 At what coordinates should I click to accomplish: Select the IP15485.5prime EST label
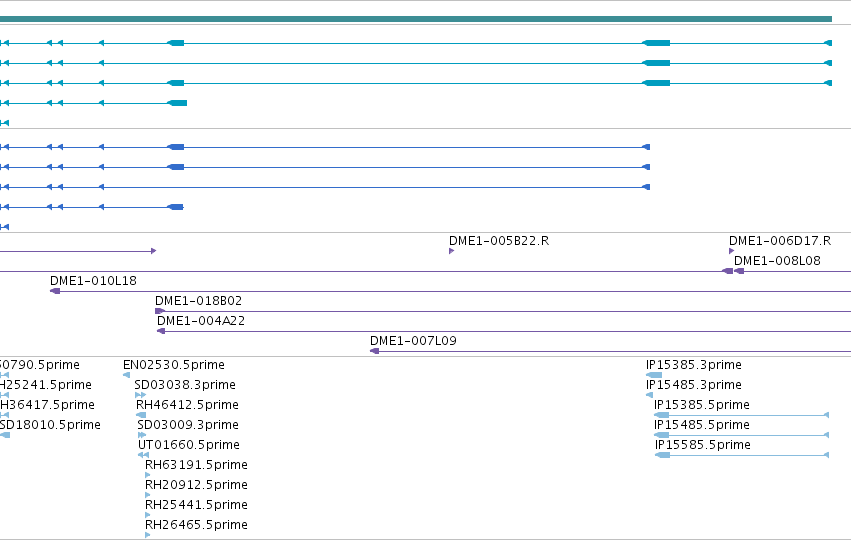(x=702, y=425)
